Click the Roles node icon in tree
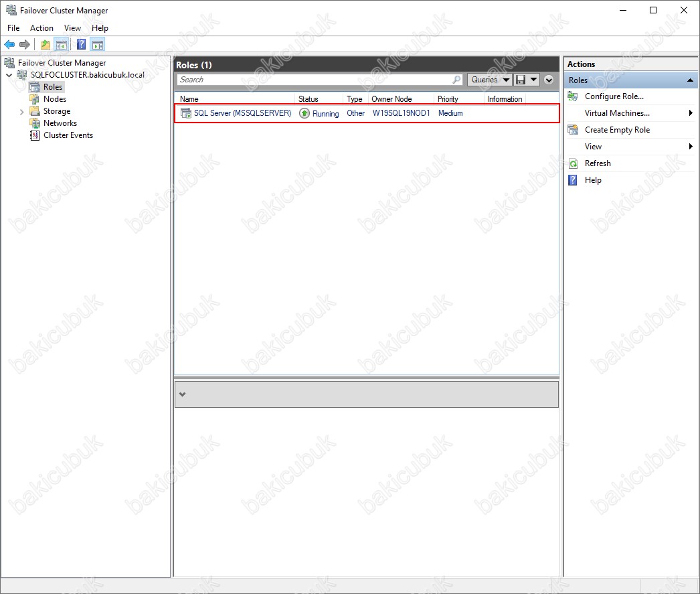Screen dimensions: 700x594 pyautogui.click(x=35, y=86)
